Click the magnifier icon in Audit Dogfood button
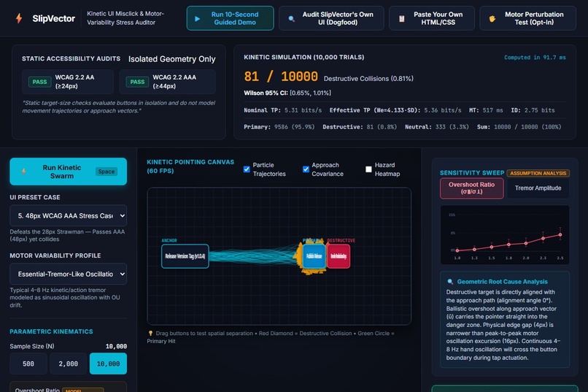588x392 pixels. 291,18
